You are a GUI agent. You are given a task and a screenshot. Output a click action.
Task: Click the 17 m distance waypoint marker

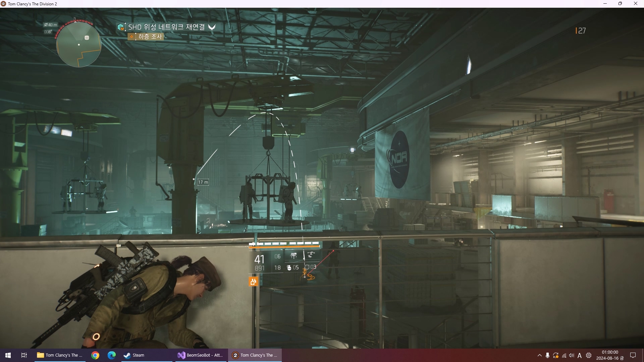click(x=203, y=182)
